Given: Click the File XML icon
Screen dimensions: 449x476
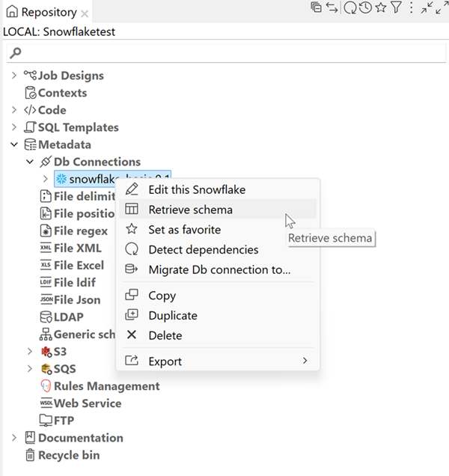Looking at the screenshot, I should (46, 248).
